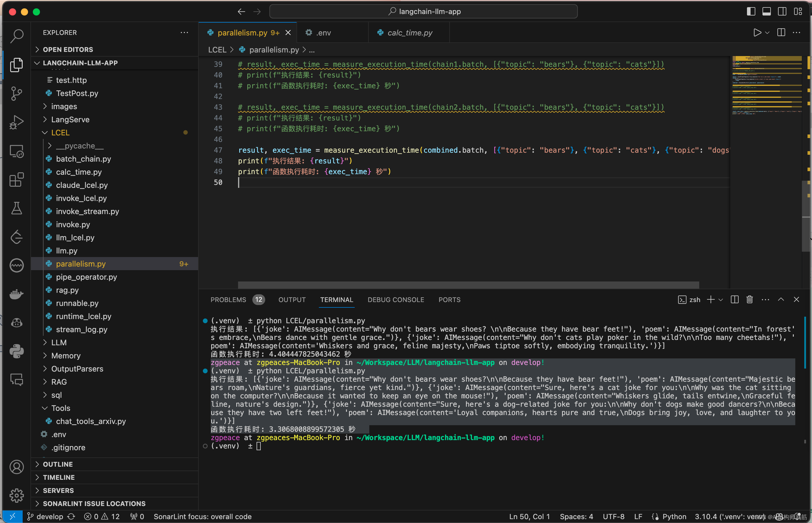Split the terminal panel
Viewport: 812px width, 523px height.
[x=734, y=300]
